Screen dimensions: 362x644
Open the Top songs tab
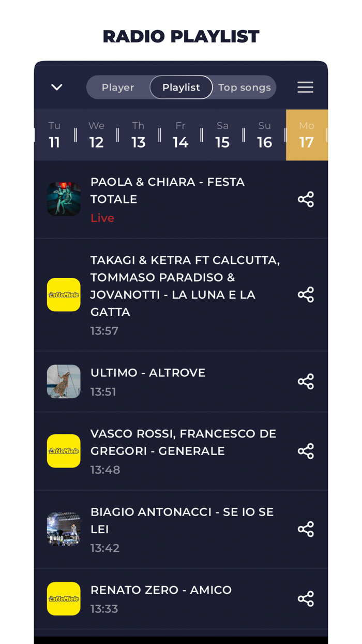244,87
